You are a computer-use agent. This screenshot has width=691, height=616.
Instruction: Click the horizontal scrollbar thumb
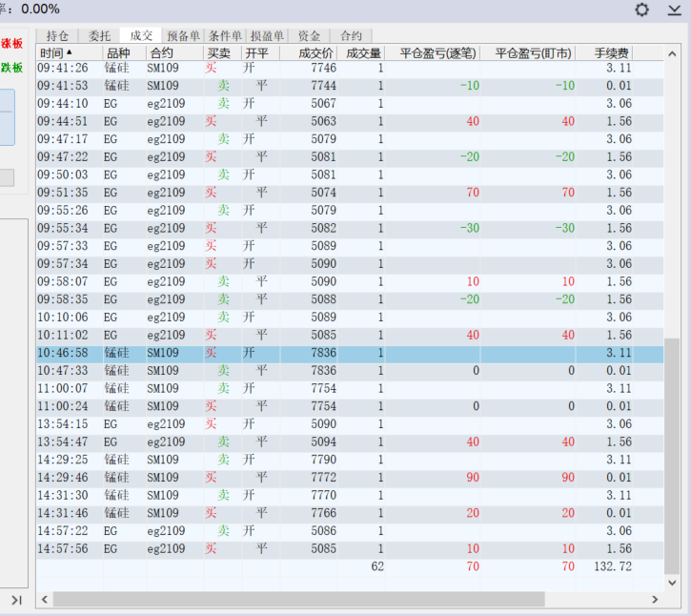click(298, 599)
